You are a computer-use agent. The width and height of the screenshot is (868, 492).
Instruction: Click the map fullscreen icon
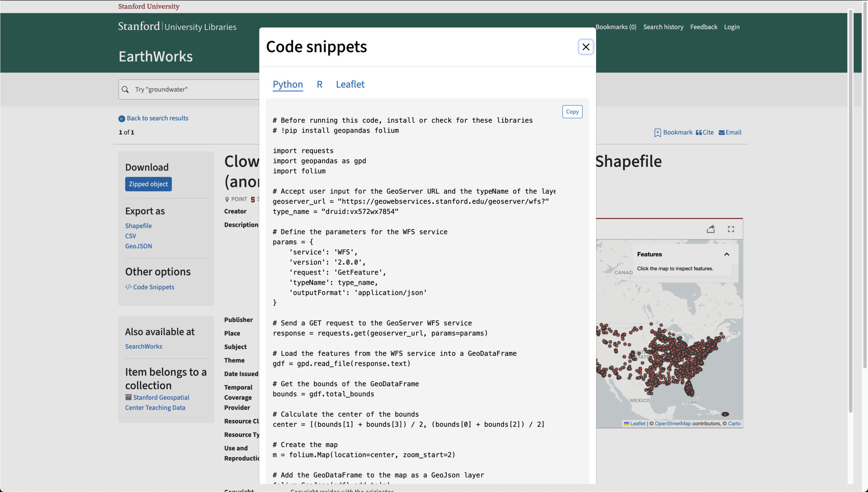point(731,229)
